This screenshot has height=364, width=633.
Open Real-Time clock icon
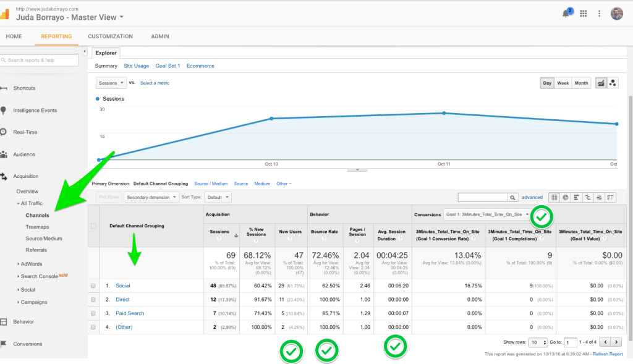tap(3, 132)
